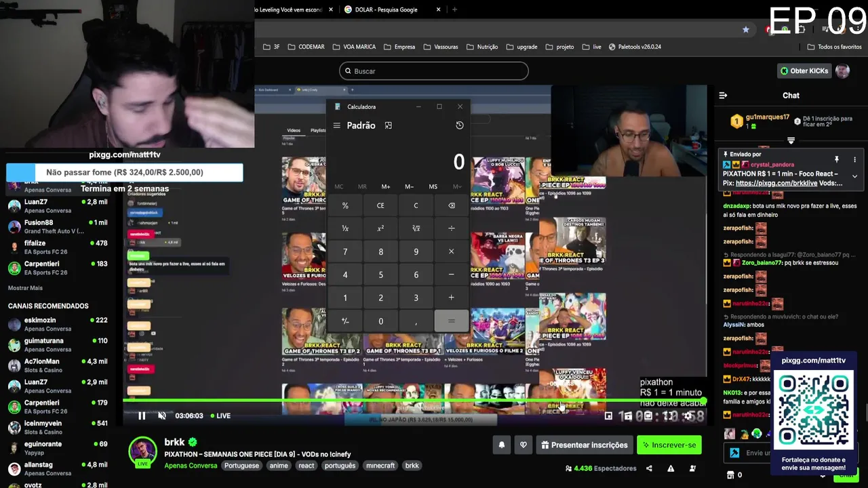Screen dimensions: 868x488
Task: Click the x squared key in Calculadora
Action: pos(380,228)
